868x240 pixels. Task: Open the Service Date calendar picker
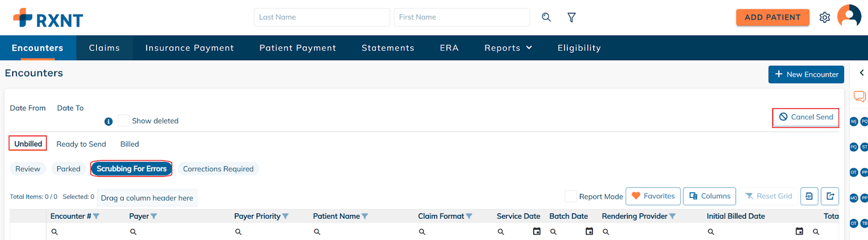537,231
